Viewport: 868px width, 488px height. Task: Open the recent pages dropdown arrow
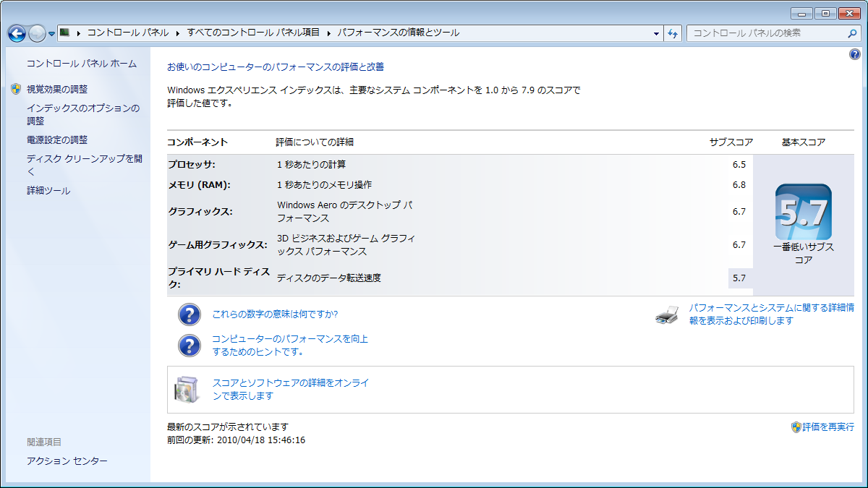[x=52, y=33]
